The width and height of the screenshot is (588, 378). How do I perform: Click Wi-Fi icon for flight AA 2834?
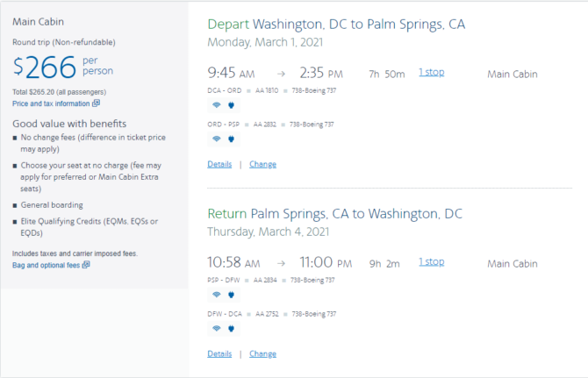click(217, 295)
